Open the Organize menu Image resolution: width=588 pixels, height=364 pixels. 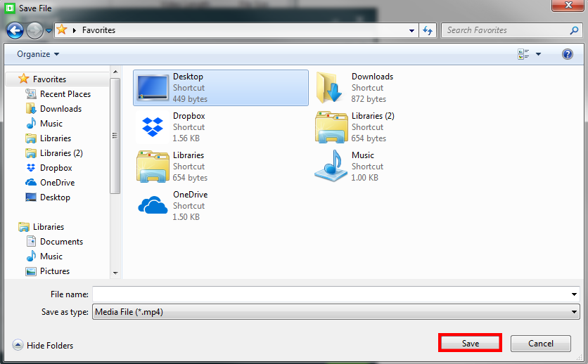coord(38,54)
